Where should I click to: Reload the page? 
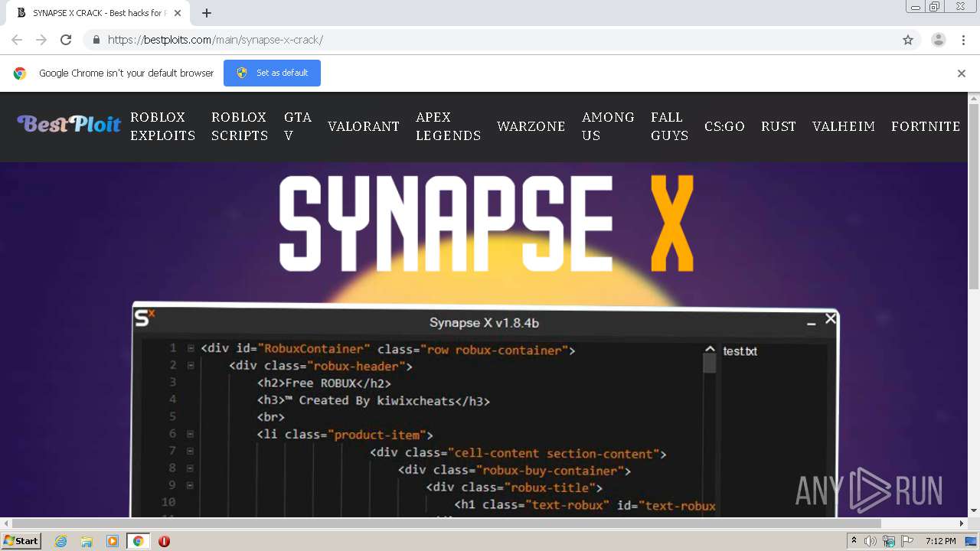coord(66,40)
